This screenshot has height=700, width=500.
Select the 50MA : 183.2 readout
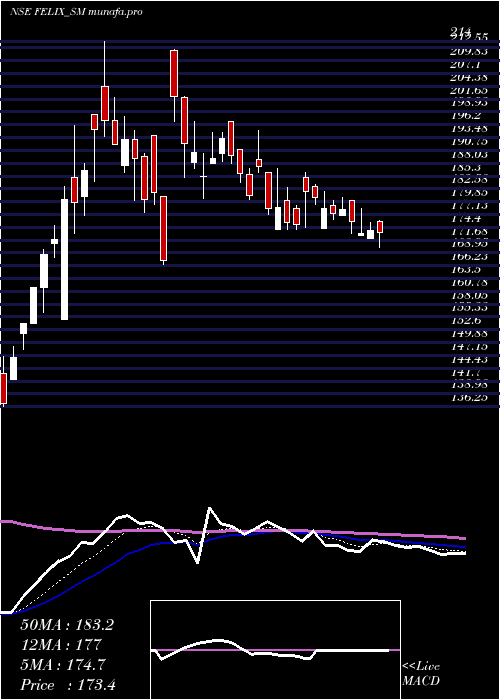point(67,625)
